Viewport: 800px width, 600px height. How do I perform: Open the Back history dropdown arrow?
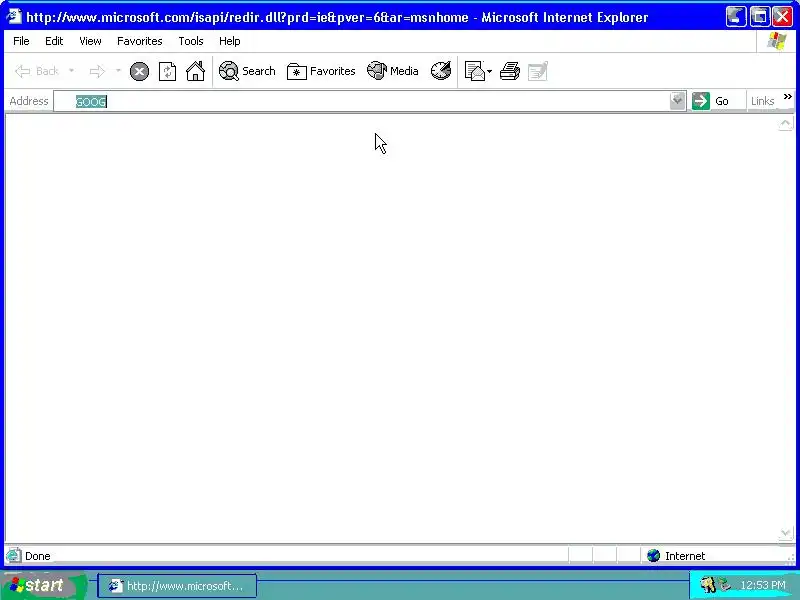pyautogui.click(x=71, y=70)
